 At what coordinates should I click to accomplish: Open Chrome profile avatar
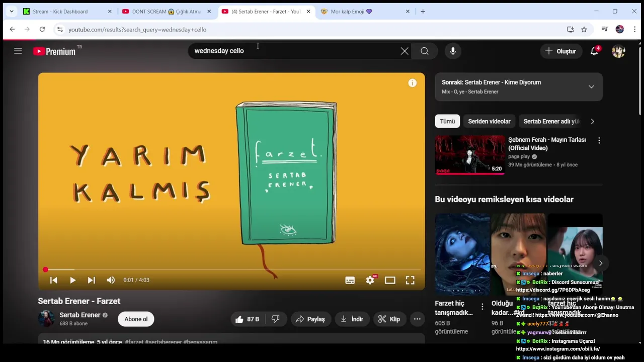click(x=620, y=30)
